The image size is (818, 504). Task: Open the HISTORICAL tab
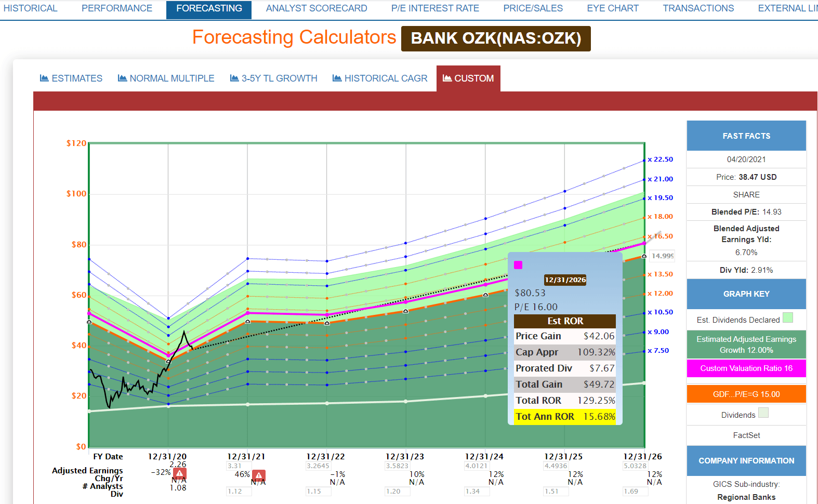pyautogui.click(x=30, y=8)
